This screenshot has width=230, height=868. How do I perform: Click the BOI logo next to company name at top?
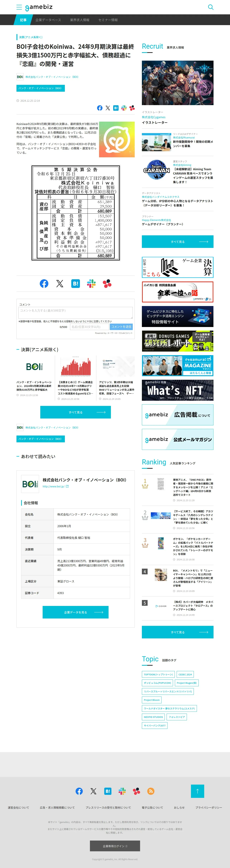point(20,77)
